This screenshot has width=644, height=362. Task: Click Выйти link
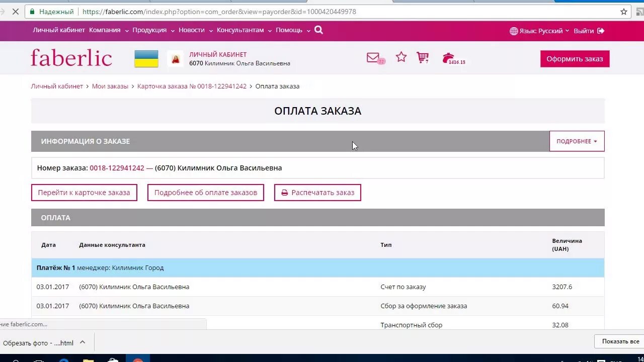pos(584,31)
